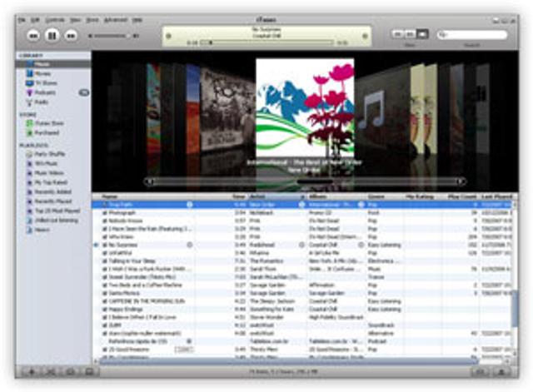Select the Two Beds and a Coffee Machine song
The width and height of the screenshot is (533, 392).
click(145, 285)
